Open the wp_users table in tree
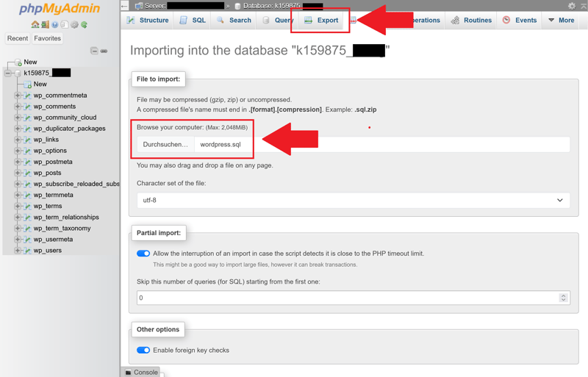 tap(48, 251)
